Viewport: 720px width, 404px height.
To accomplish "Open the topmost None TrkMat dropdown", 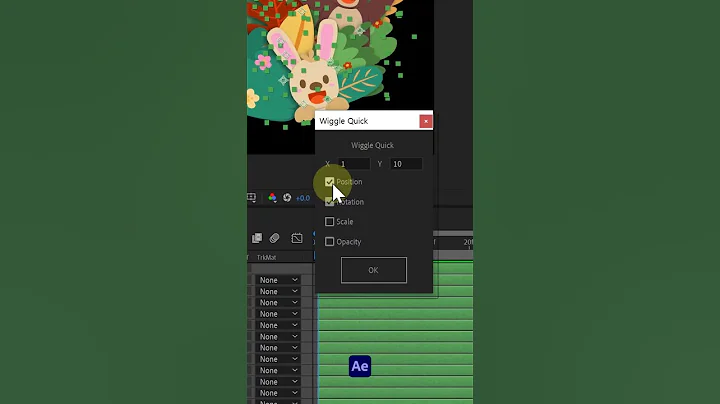I will (278, 280).
